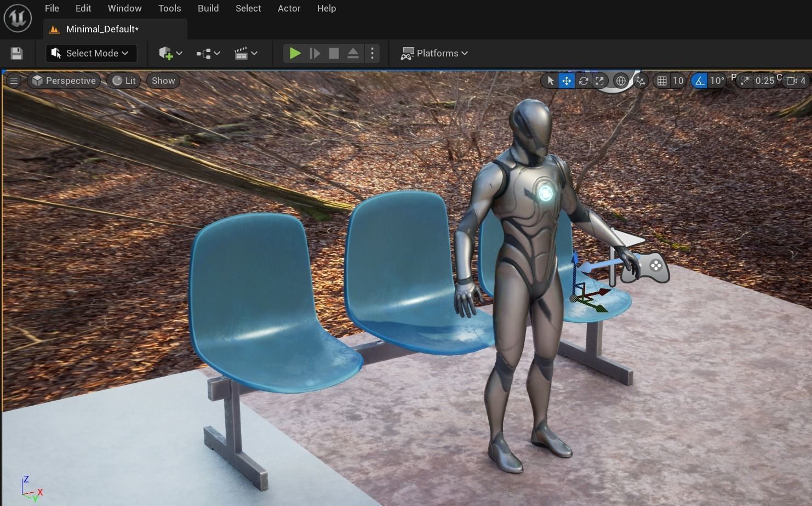Open the quick add content (cube plus) dropdown
This screenshot has height=506, width=812.
[x=170, y=53]
